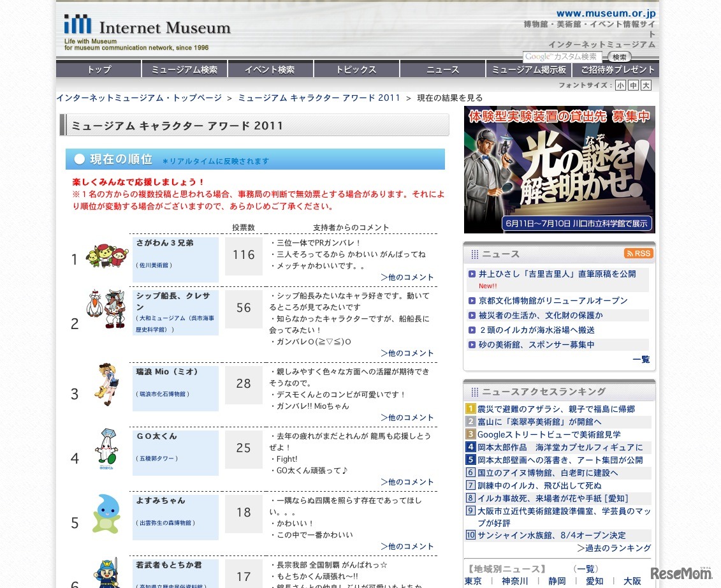Click the 若武者もとちか君 character image

click(x=106, y=572)
